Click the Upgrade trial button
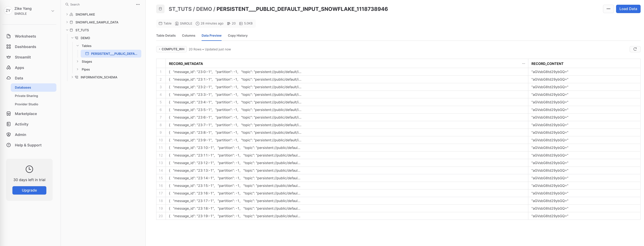This screenshot has width=644, height=246. tap(29, 190)
